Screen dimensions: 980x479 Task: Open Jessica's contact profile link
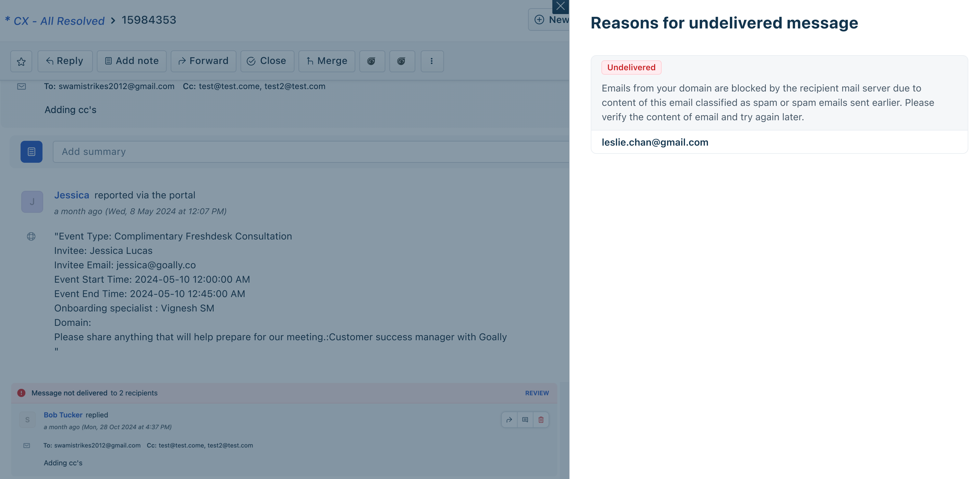click(x=72, y=195)
